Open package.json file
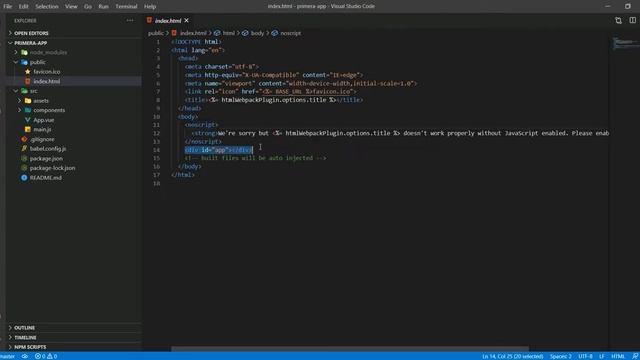640x360 pixels. coord(46,158)
